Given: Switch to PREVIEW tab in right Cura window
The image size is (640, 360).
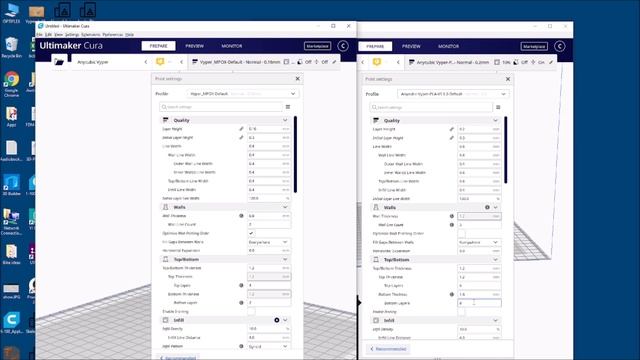Looking at the screenshot, I should (411, 47).
